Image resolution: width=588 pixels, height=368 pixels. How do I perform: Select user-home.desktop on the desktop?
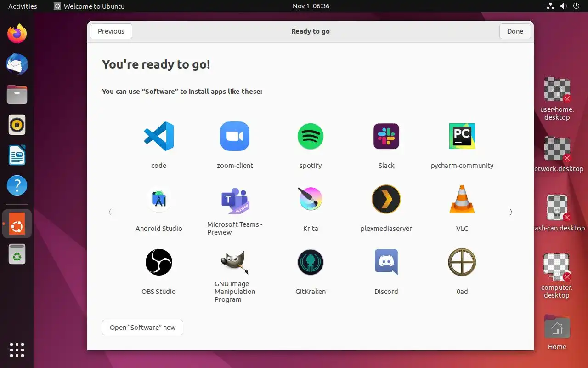pos(557,98)
